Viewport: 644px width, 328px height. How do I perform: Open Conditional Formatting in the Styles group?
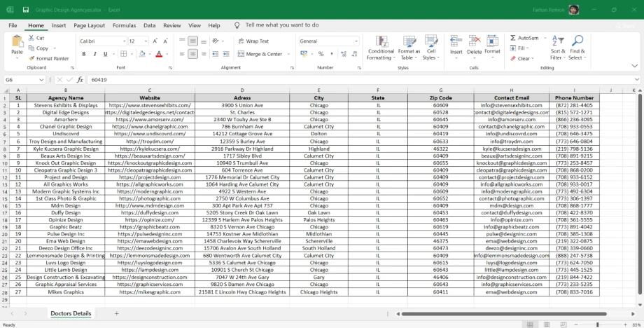coord(380,43)
